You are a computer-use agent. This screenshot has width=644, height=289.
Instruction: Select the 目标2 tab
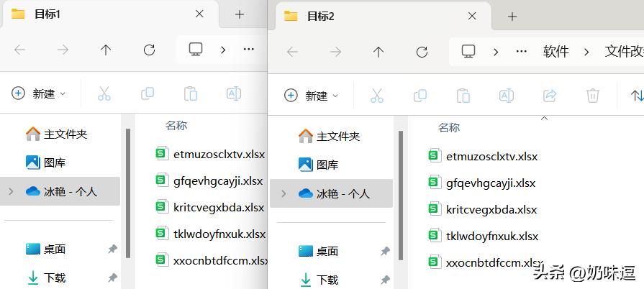[x=382, y=16]
